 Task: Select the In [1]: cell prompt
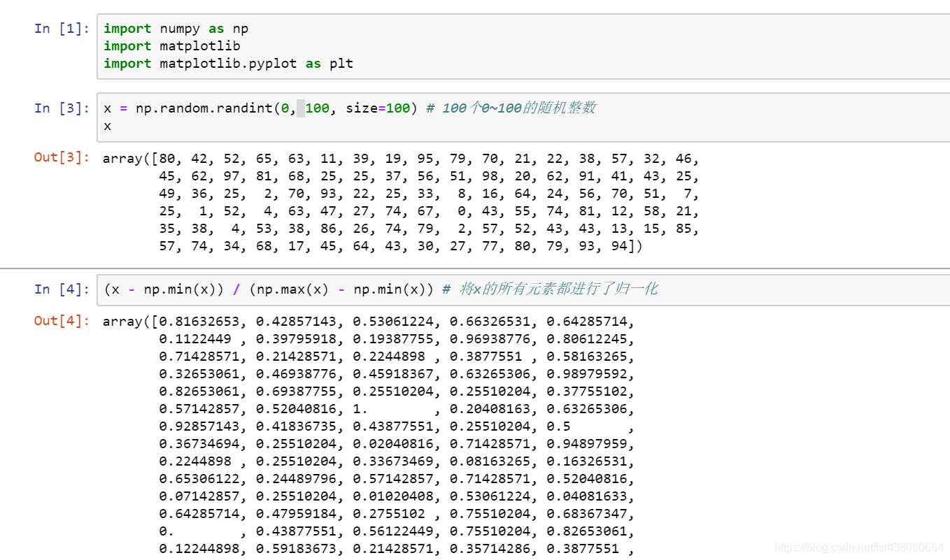tap(62, 29)
